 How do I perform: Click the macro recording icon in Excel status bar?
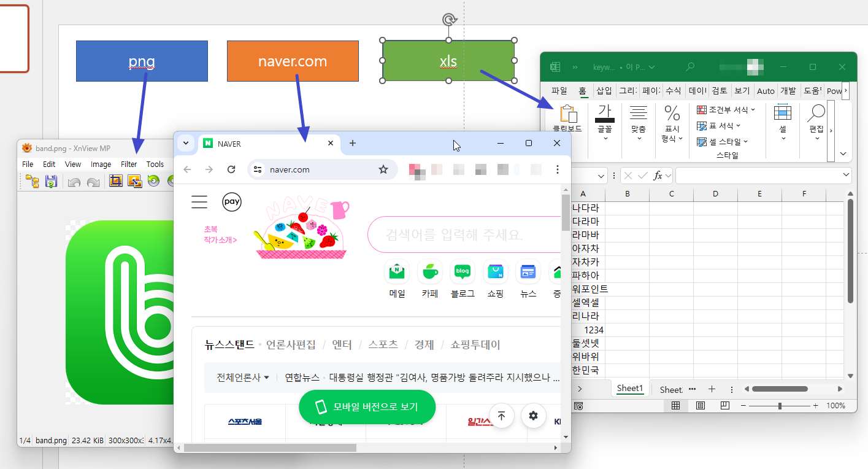[578, 406]
